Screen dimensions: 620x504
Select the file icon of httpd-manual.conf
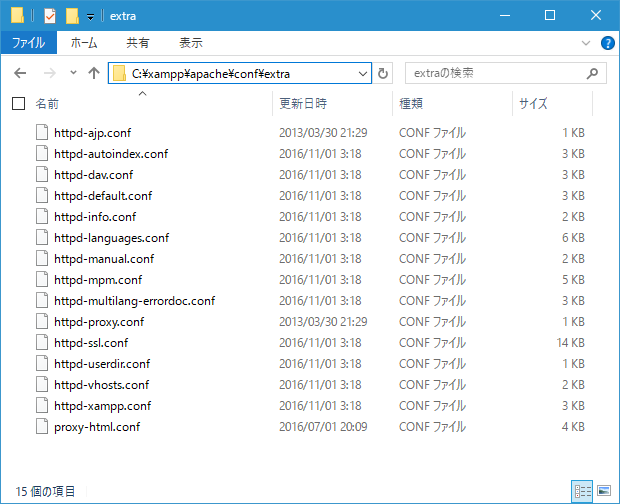click(42, 259)
